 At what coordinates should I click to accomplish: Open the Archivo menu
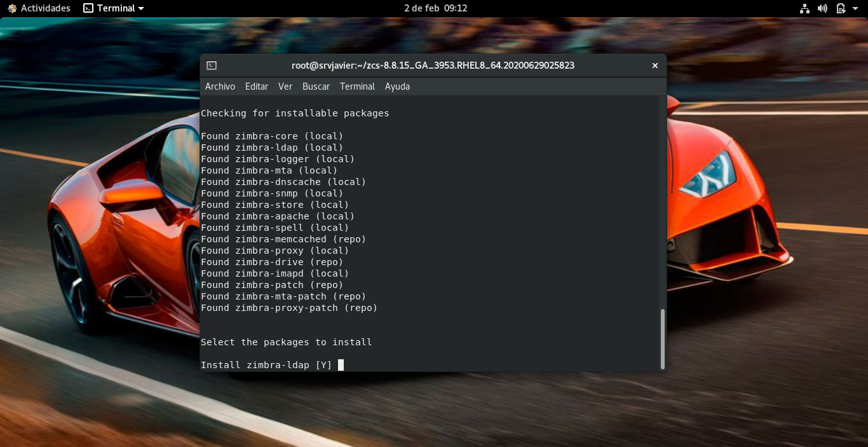tap(220, 86)
